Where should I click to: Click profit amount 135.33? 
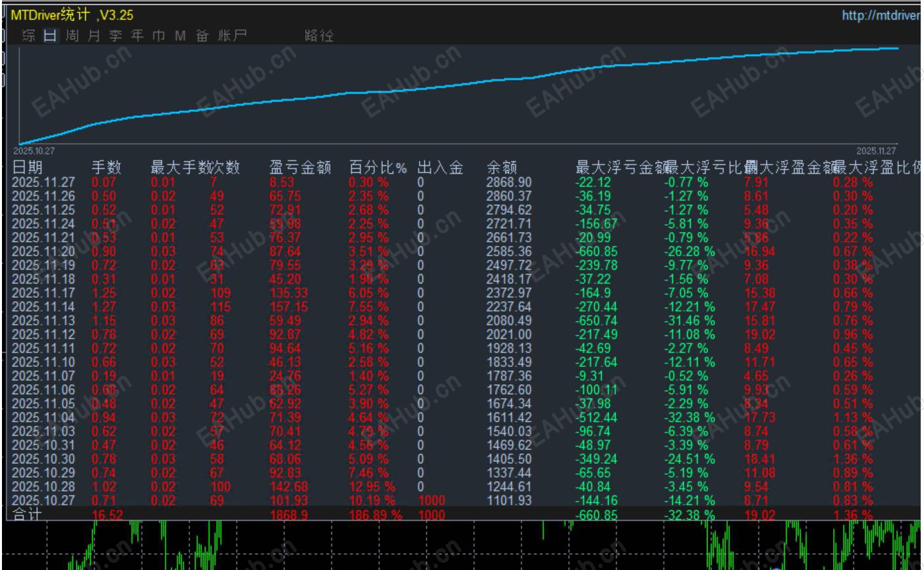pyautogui.click(x=289, y=293)
